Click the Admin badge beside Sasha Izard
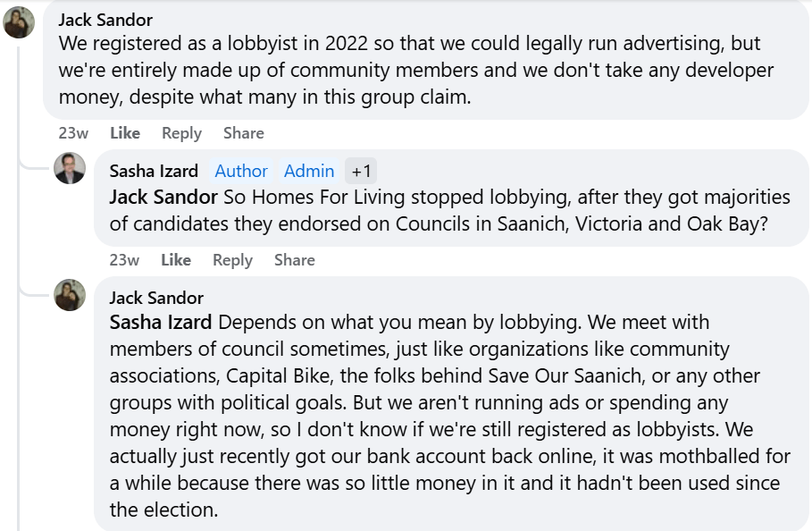Viewport: 812px width, 531px height. (309, 171)
